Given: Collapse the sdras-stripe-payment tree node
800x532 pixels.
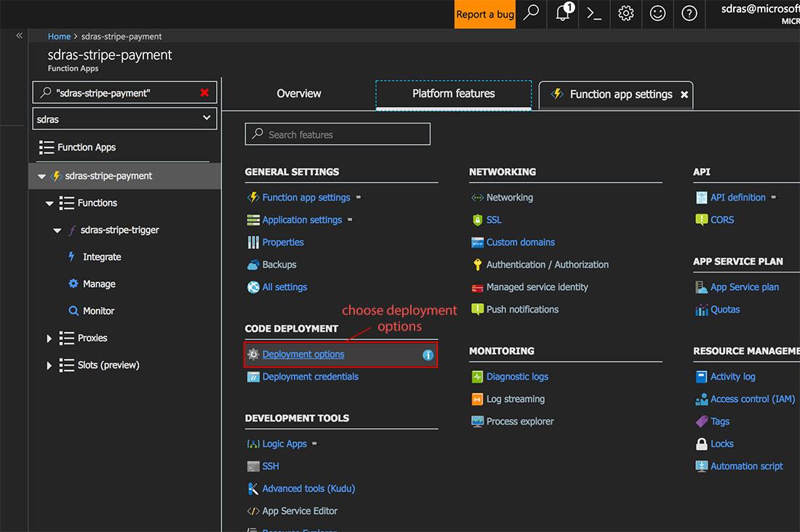Looking at the screenshot, I should point(42,176).
